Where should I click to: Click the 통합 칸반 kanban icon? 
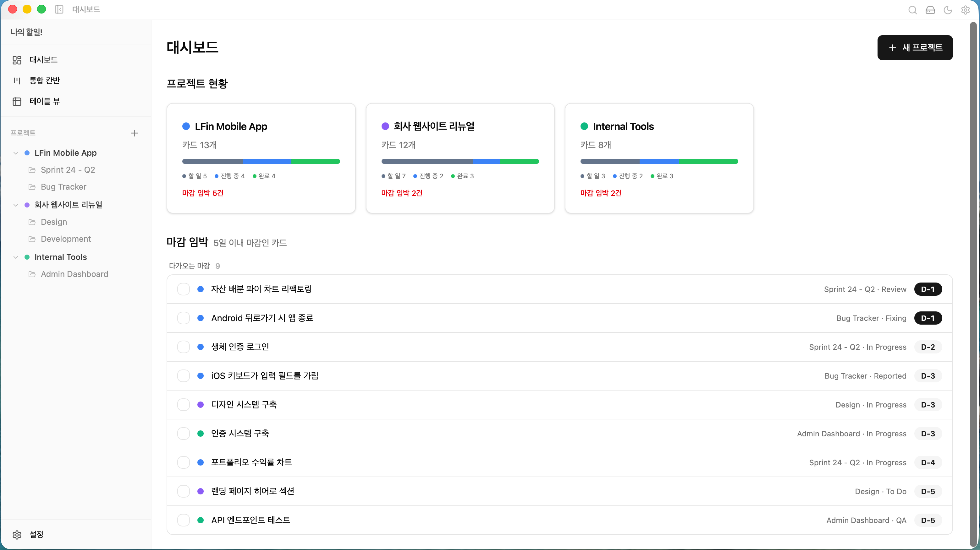click(x=17, y=81)
